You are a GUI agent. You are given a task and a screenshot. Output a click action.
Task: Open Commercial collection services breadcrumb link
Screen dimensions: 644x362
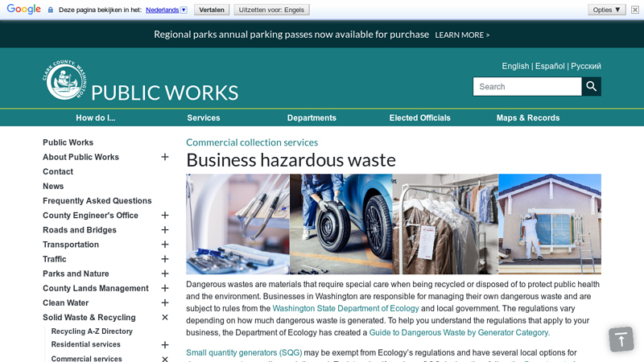coord(252,142)
